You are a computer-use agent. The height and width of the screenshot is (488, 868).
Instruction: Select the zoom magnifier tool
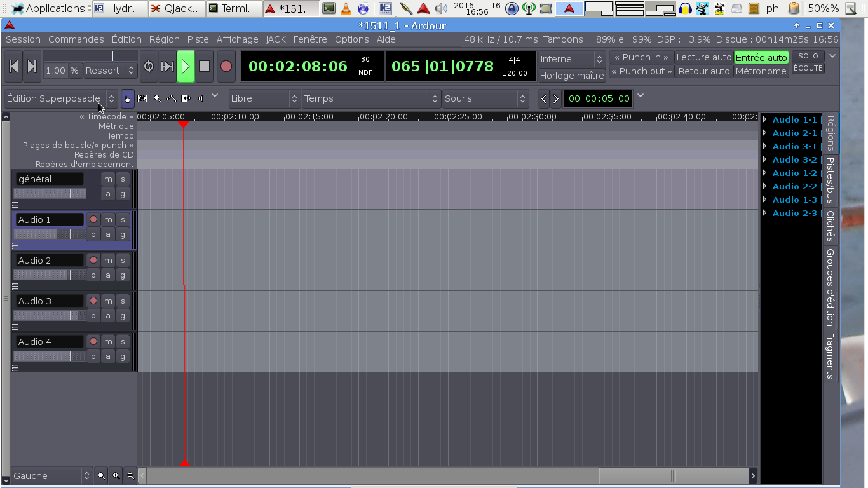point(157,98)
